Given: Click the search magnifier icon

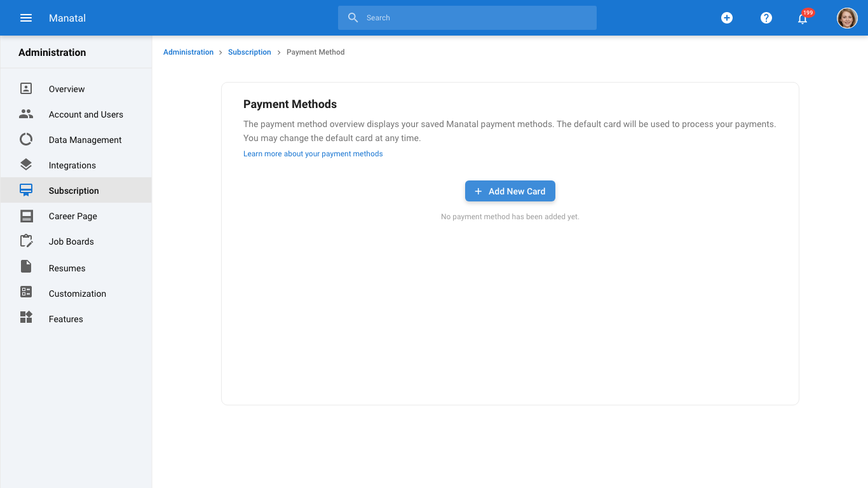Looking at the screenshot, I should 353,18.
